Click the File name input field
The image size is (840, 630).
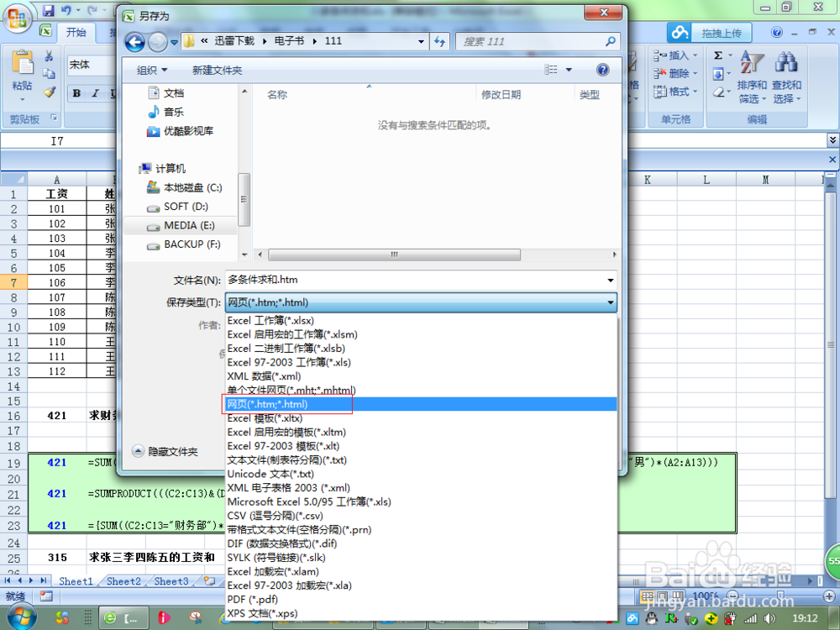pyautogui.click(x=414, y=280)
